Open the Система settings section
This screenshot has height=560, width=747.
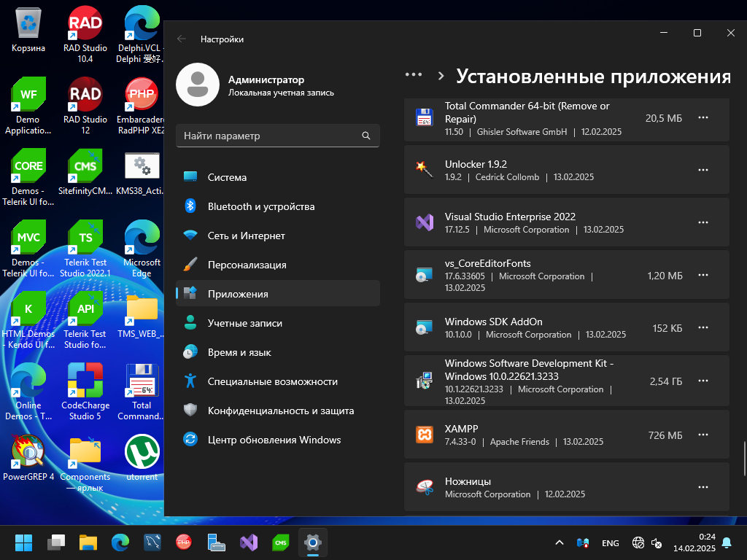[278, 177]
